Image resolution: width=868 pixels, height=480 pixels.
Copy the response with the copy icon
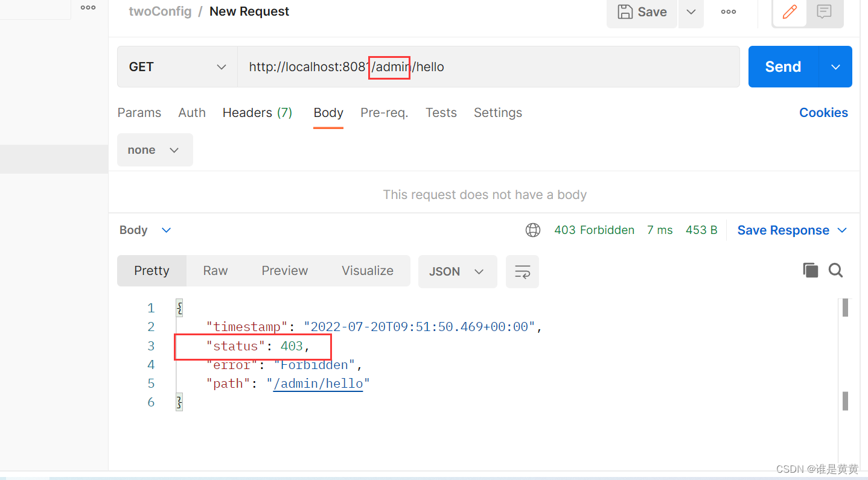[811, 270]
